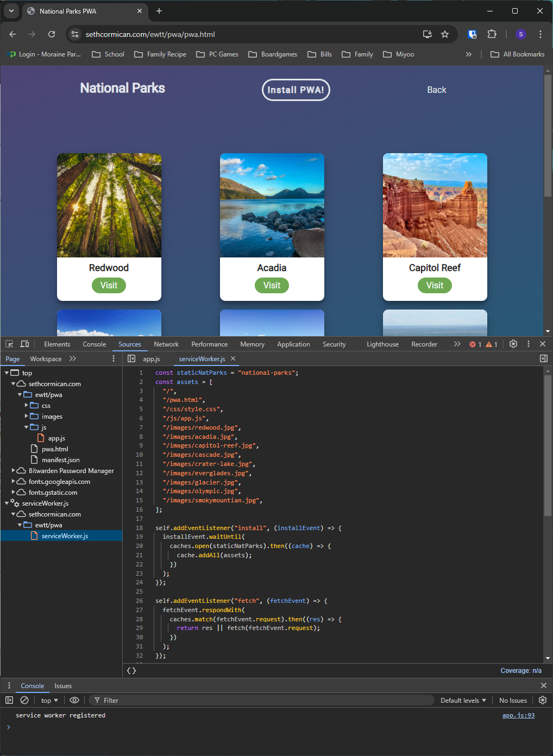This screenshot has height=756, width=553.
Task: Reload the page
Action: pyautogui.click(x=52, y=34)
